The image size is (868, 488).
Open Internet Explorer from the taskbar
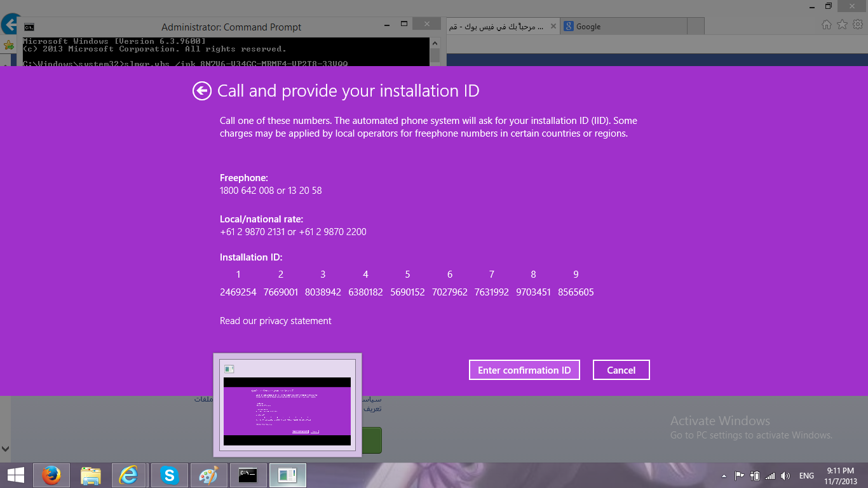(x=129, y=475)
